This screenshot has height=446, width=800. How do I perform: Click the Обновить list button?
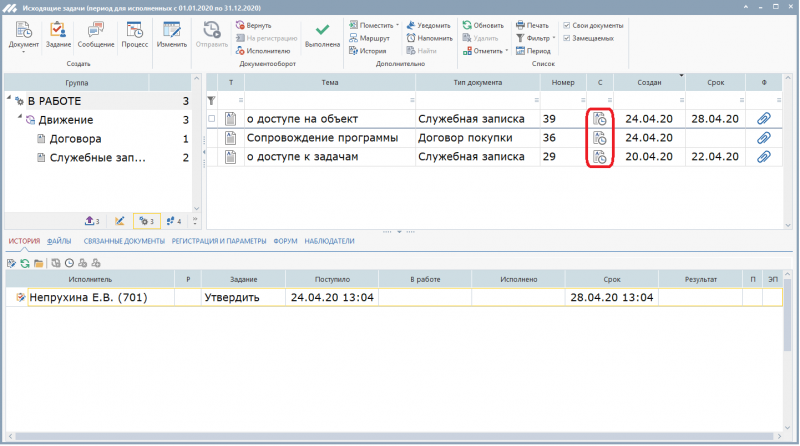click(x=482, y=25)
